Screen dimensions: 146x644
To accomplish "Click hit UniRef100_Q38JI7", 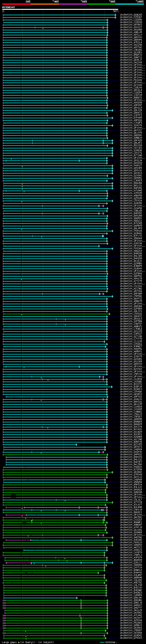I will pos(131,562).
